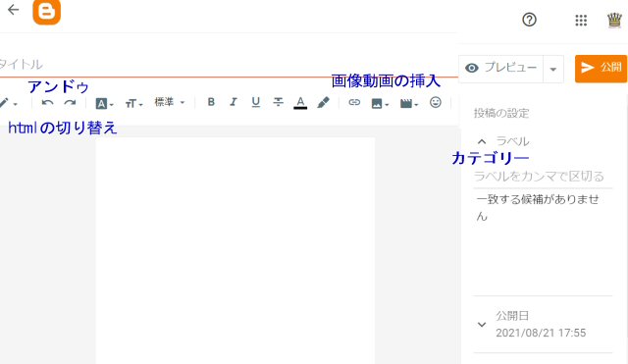Open the insert image menu
This screenshot has height=364, width=628.
click(380, 104)
